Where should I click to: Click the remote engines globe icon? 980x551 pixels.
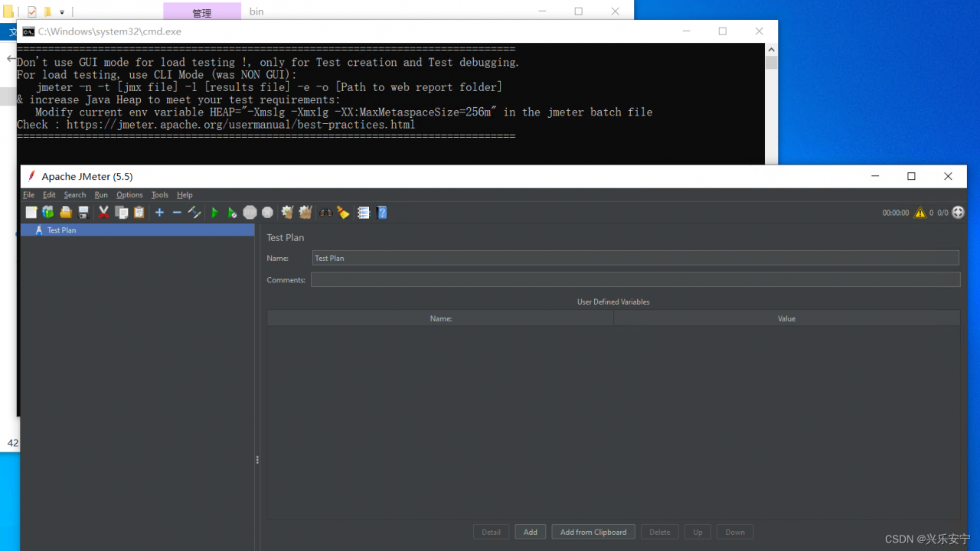[959, 213]
